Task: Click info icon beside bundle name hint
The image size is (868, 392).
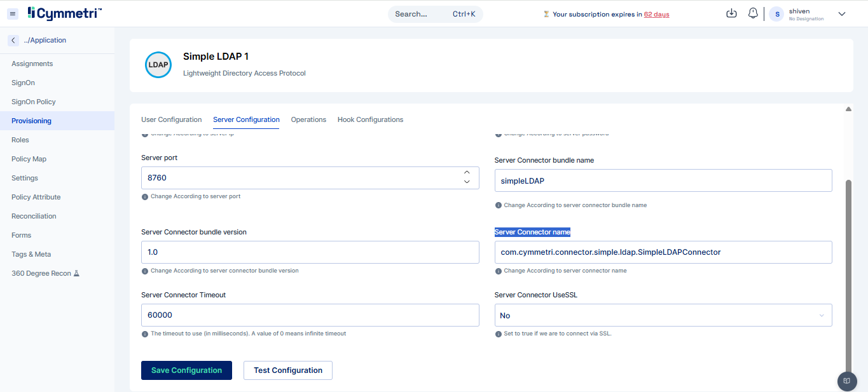Action: (499, 205)
